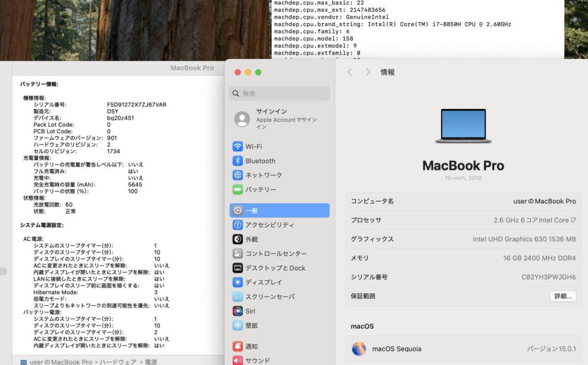The width and height of the screenshot is (588, 365).
Task: Open バッテリー battery icon
Action: coord(238,190)
